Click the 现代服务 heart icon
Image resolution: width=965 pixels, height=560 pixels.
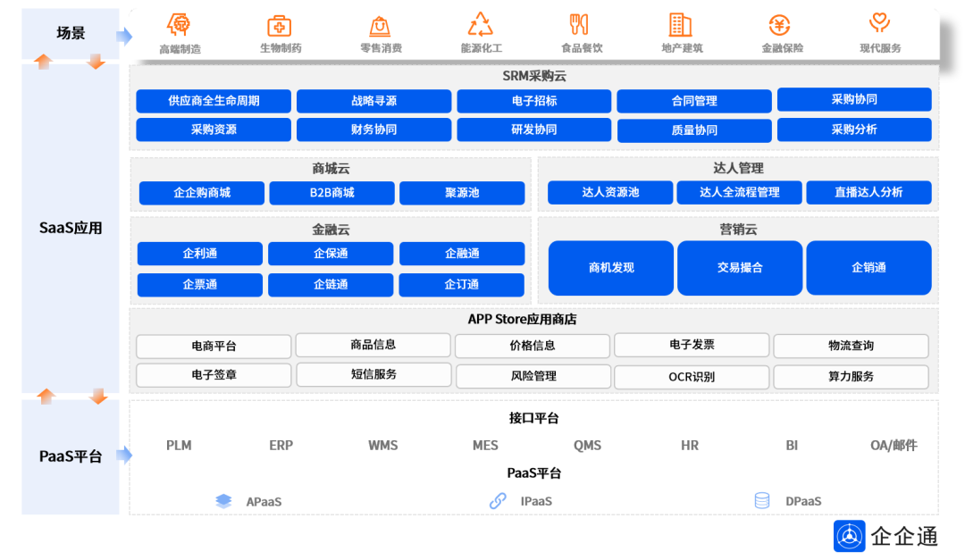coord(880,25)
